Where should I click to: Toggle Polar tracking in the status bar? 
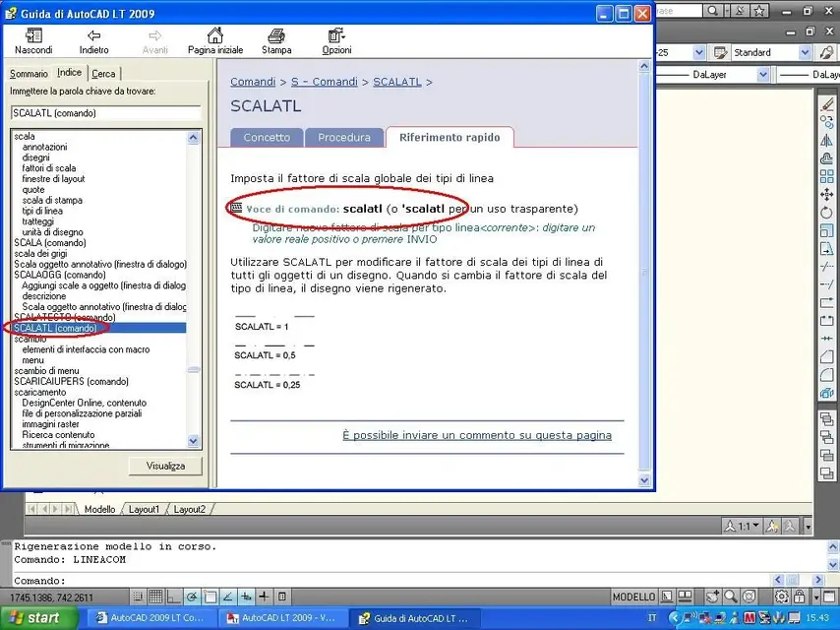[x=192, y=597]
